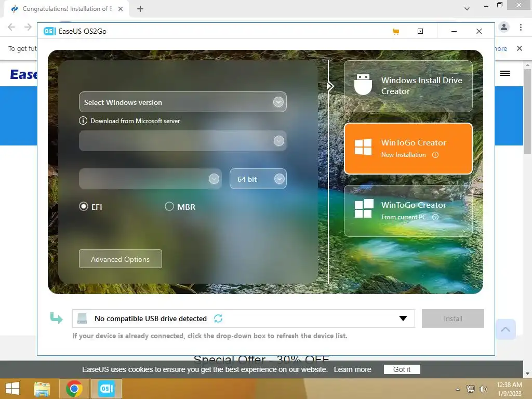The height and width of the screenshot is (399, 532).
Task: Open the Chrome profile avatar icon
Action: coord(504,27)
